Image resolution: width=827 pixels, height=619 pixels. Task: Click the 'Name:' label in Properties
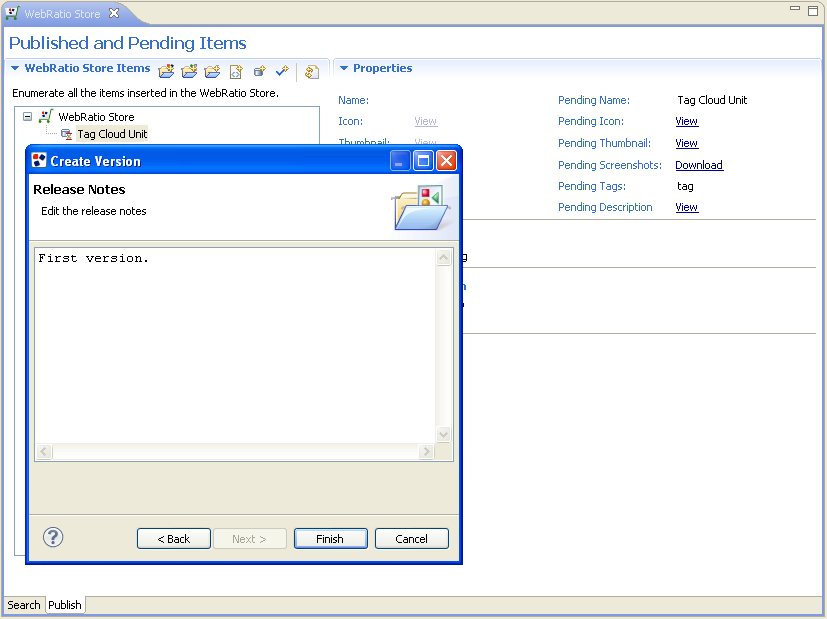[353, 100]
